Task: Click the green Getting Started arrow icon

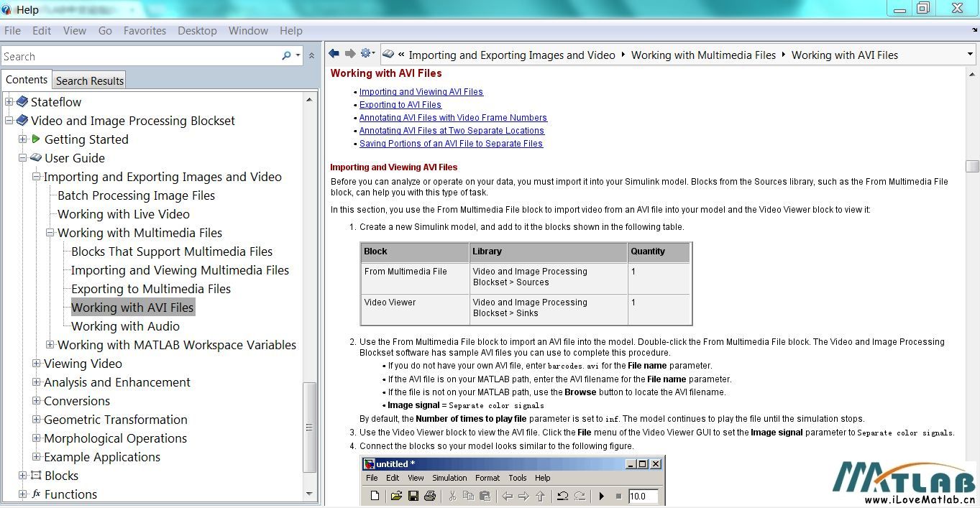Action: pos(36,139)
